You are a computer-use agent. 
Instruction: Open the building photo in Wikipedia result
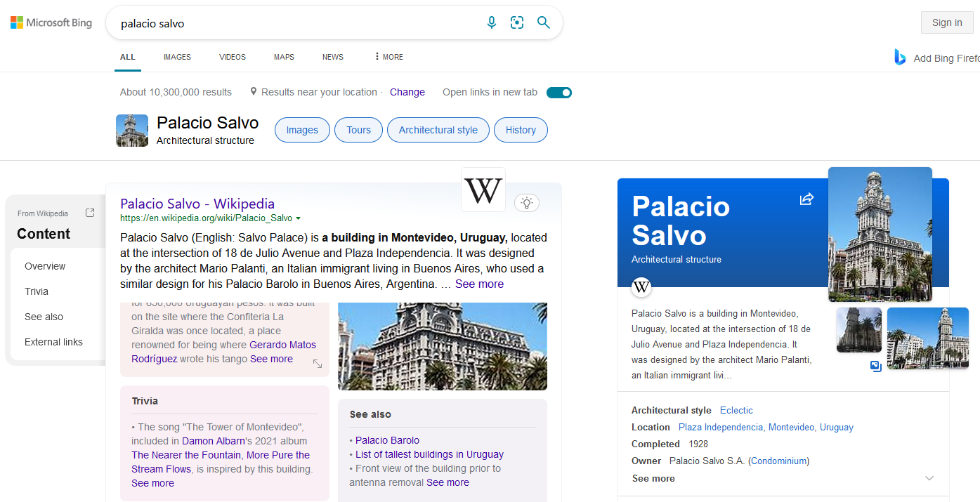443,346
